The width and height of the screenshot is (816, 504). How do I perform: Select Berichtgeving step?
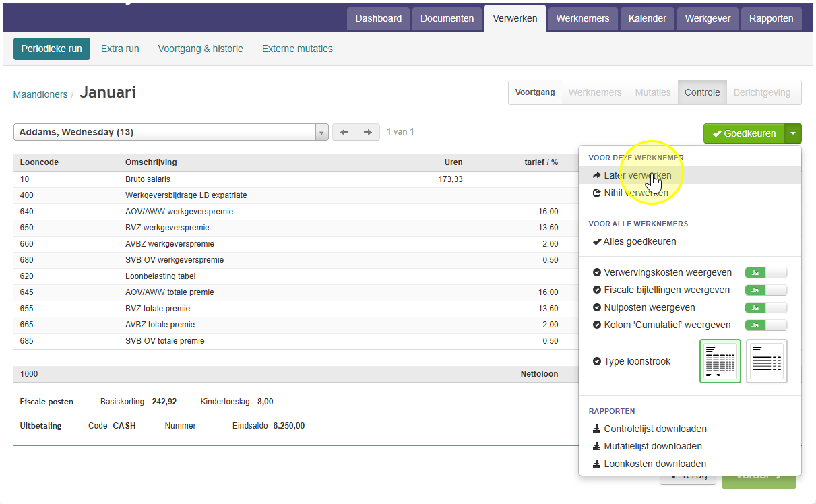(x=762, y=92)
